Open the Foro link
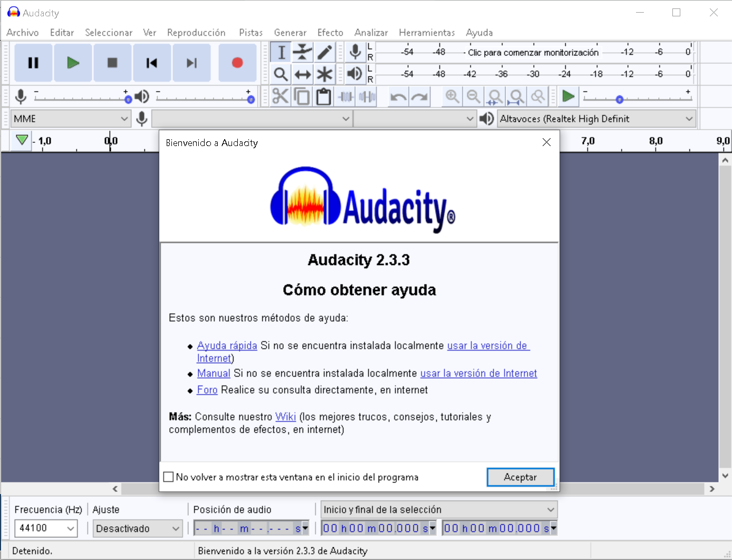Screen dimensions: 732x560 click(x=207, y=390)
